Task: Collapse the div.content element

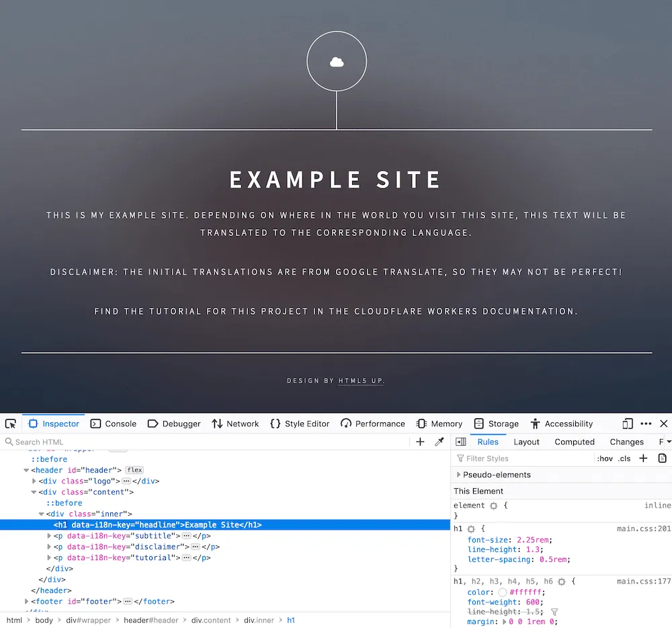Action: coord(34,492)
